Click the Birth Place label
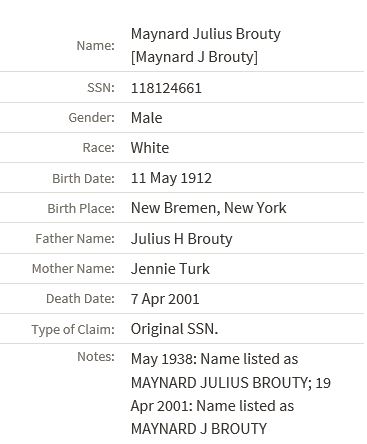This screenshot has width=367, height=444. coord(81,208)
